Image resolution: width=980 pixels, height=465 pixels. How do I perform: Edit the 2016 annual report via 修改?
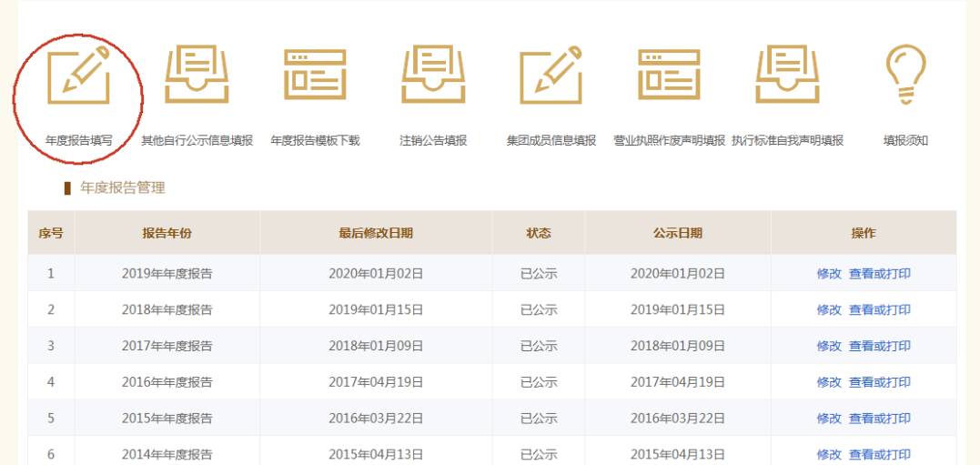829,382
